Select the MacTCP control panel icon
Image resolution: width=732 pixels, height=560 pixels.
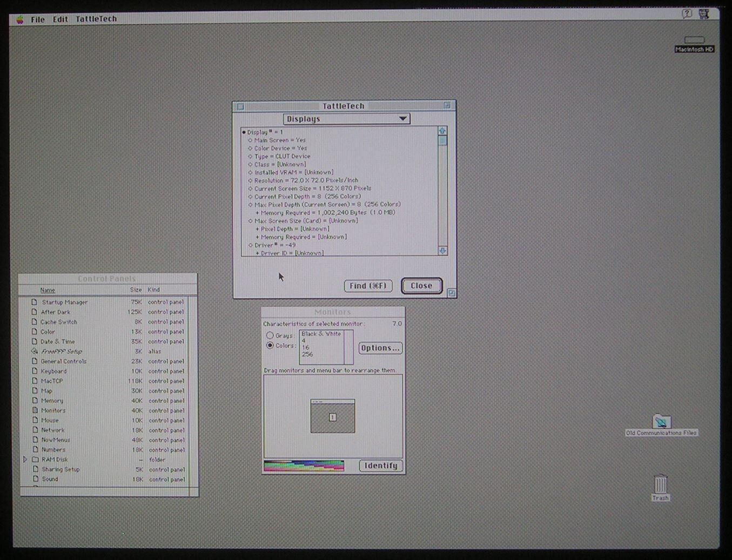(x=35, y=381)
